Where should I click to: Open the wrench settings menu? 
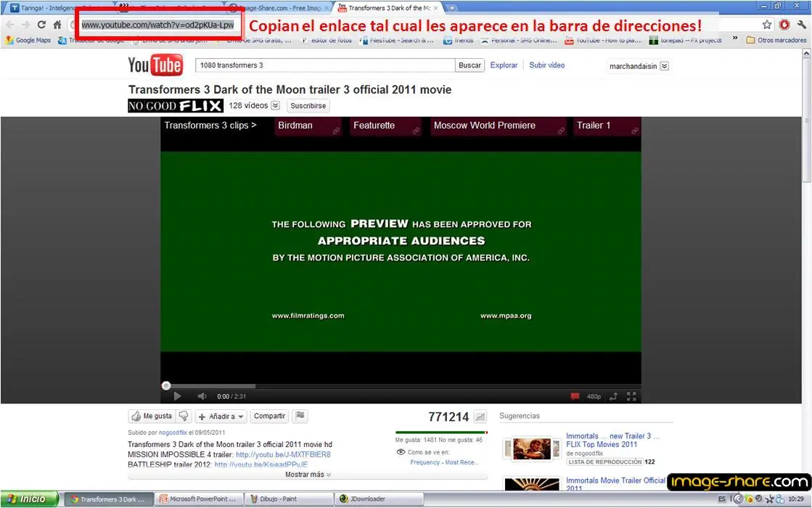(802, 25)
